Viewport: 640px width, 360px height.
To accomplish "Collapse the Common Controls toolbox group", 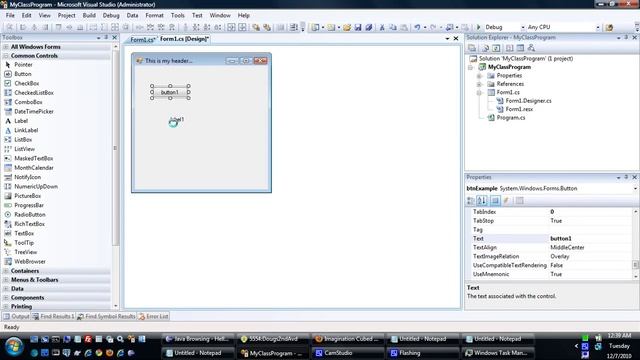I will [x=6, y=56].
